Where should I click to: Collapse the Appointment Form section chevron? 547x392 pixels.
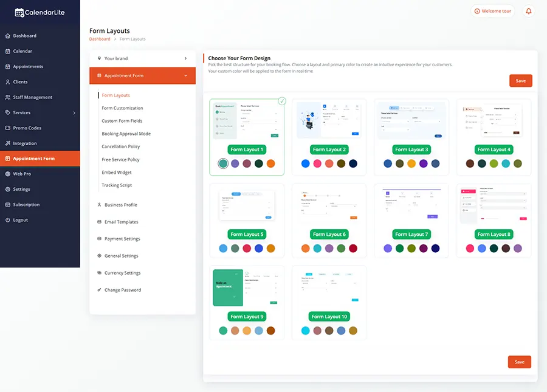tap(185, 76)
